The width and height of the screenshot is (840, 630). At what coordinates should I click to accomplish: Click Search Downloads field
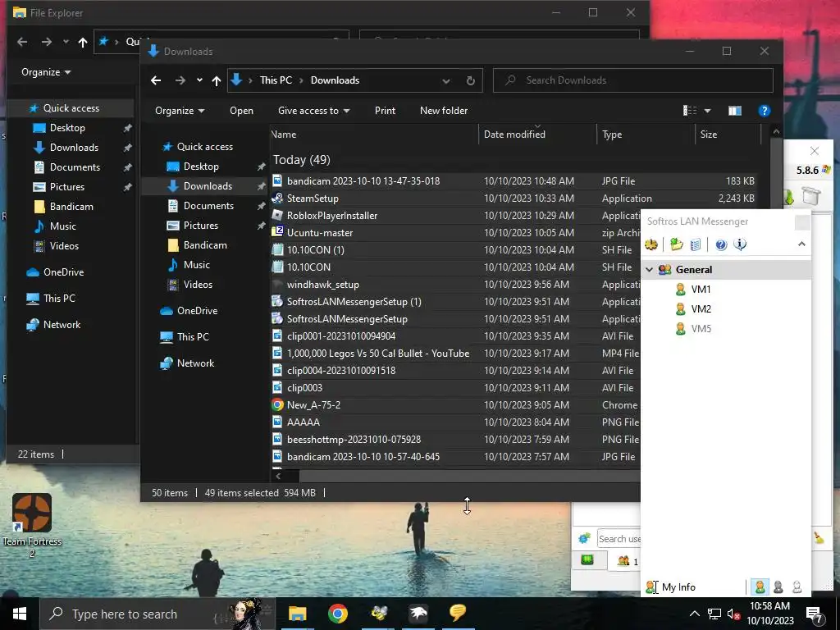coord(633,80)
